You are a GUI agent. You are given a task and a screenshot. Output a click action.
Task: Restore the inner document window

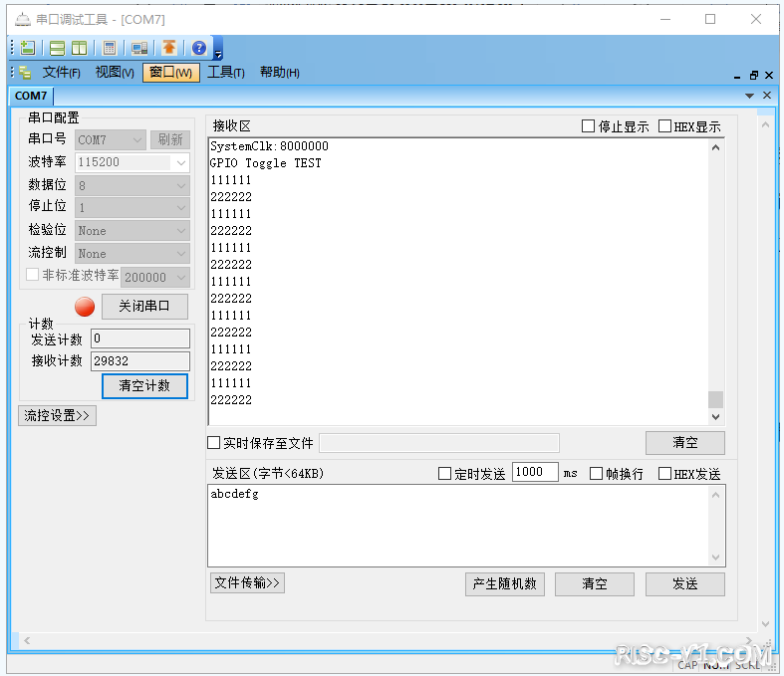coord(753,76)
